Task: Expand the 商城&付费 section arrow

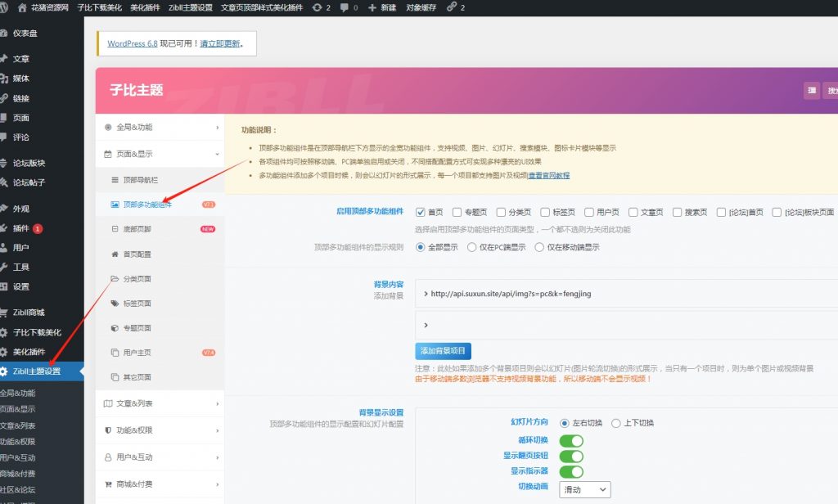Action: pyautogui.click(x=218, y=484)
